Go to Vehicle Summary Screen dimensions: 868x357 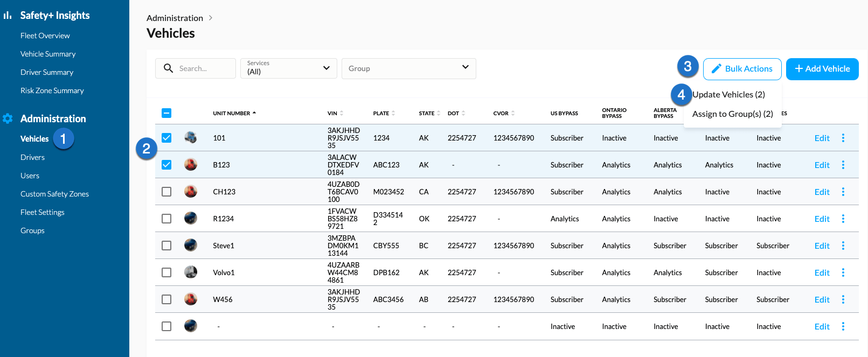tap(48, 54)
